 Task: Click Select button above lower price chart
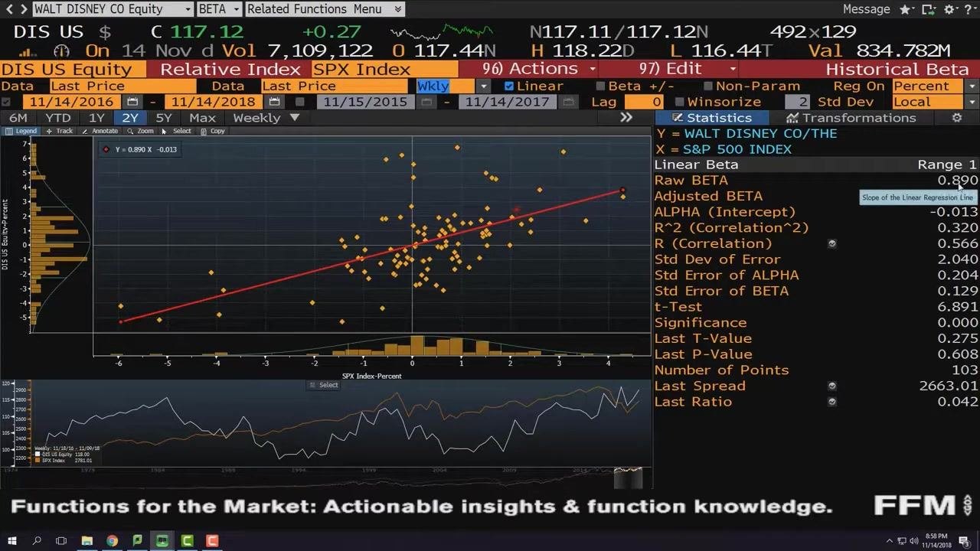point(323,385)
